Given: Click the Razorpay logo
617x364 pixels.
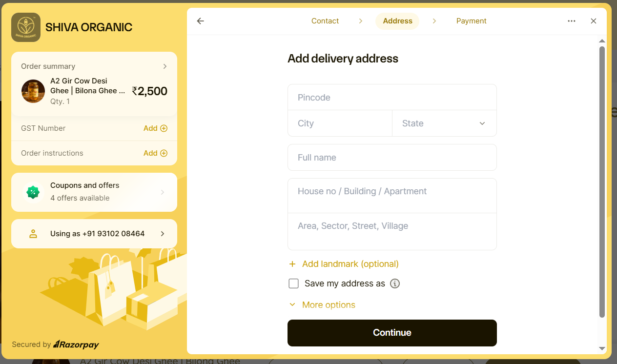Looking at the screenshot, I should (x=76, y=344).
